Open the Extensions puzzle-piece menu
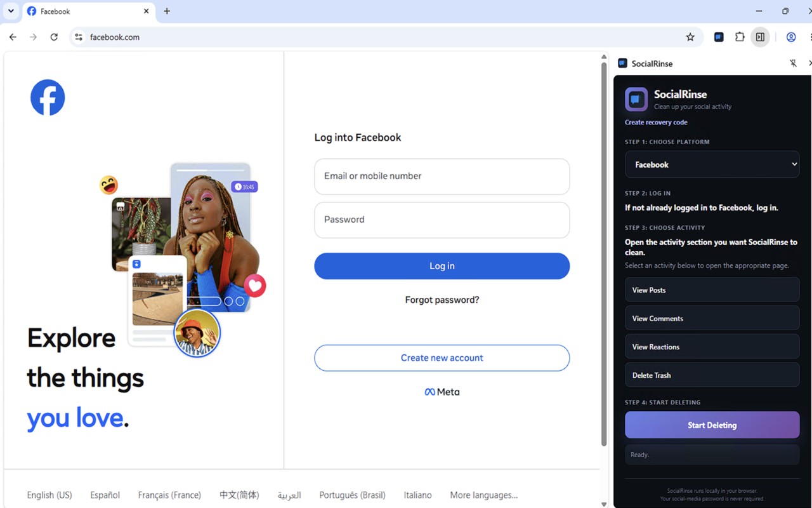 click(740, 37)
